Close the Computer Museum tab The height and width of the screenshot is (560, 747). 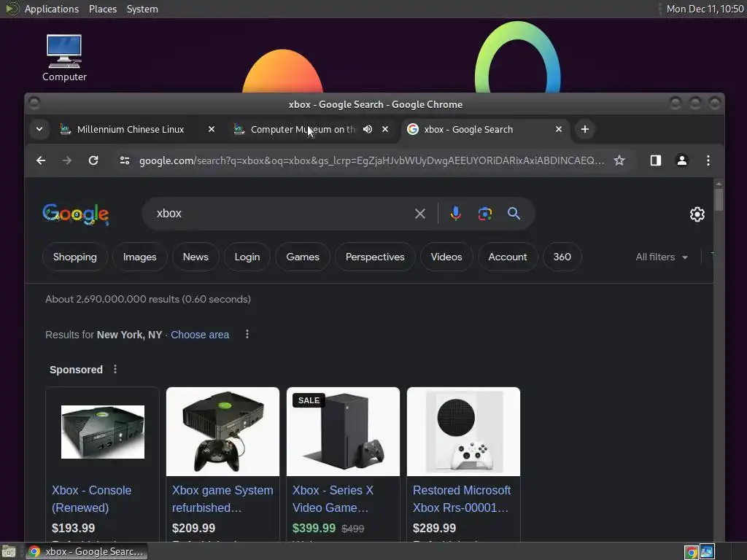385,129
